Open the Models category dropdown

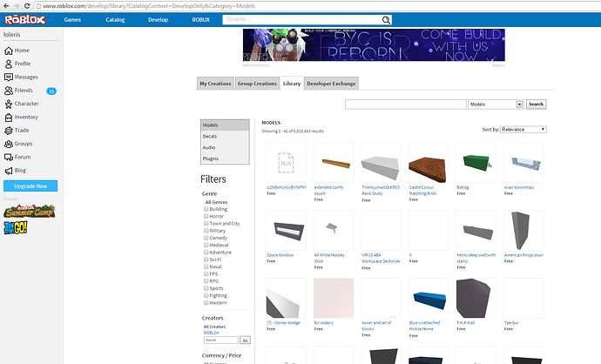click(x=496, y=104)
